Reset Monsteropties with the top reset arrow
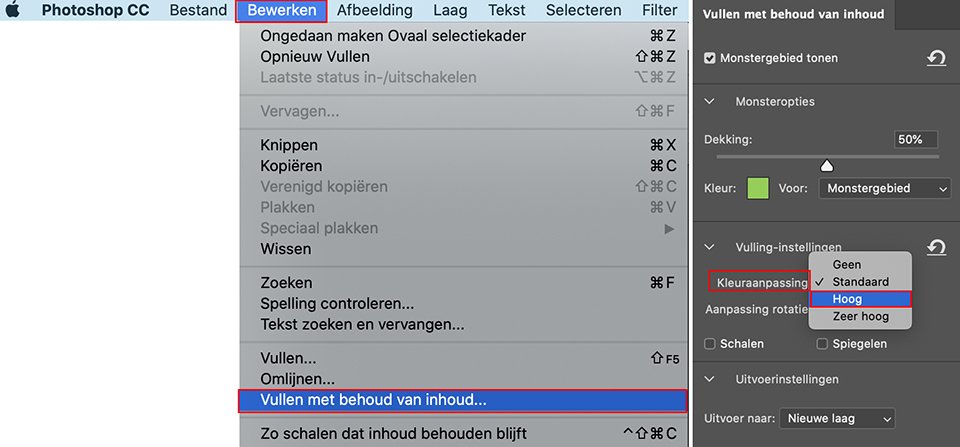Viewport: 960px width, 447px height. click(936, 58)
